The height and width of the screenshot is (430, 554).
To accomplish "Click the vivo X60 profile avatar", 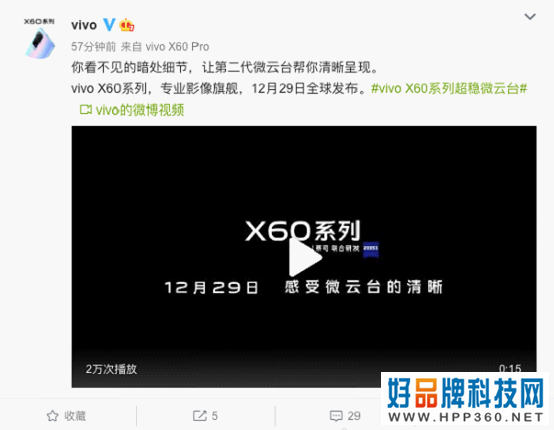I will (40, 38).
